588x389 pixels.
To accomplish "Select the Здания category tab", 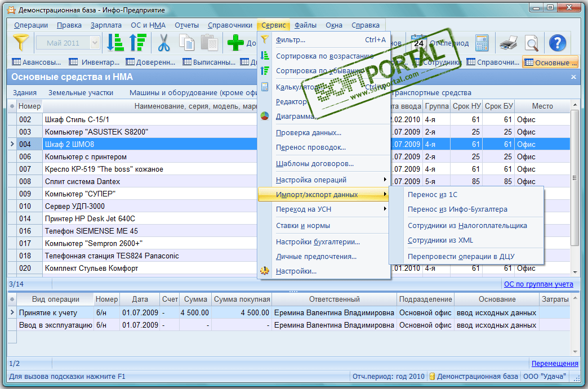I will click(25, 92).
